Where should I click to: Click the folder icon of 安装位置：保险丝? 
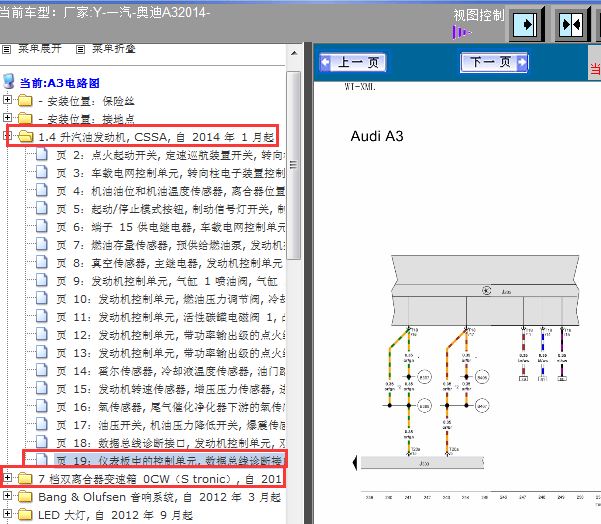pyautogui.click(x=25, y=100)
